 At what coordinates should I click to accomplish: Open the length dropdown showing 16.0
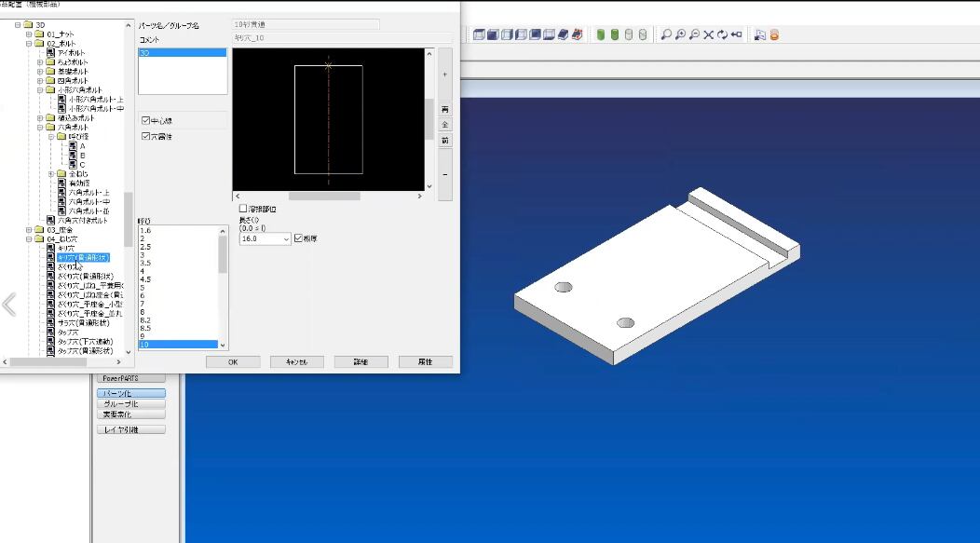[286, 238]
